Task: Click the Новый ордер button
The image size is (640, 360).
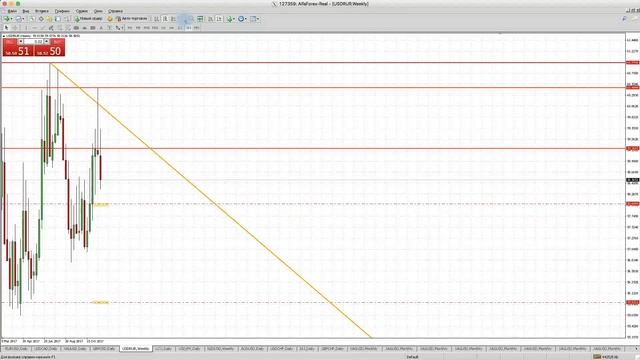Action: pyautogui.click(x=89, y=19)
